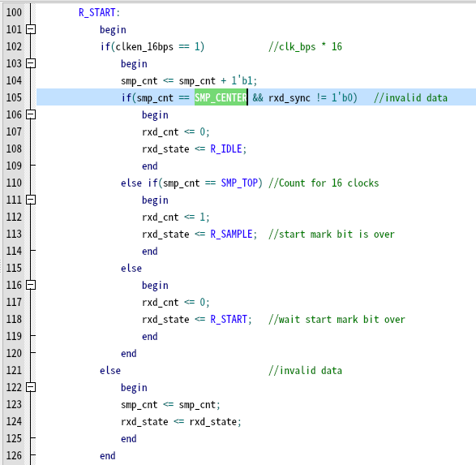Collapse the fold marker at line 101
Image resolution: width=476 pixels, height=465 pixels.
point(31,29)
